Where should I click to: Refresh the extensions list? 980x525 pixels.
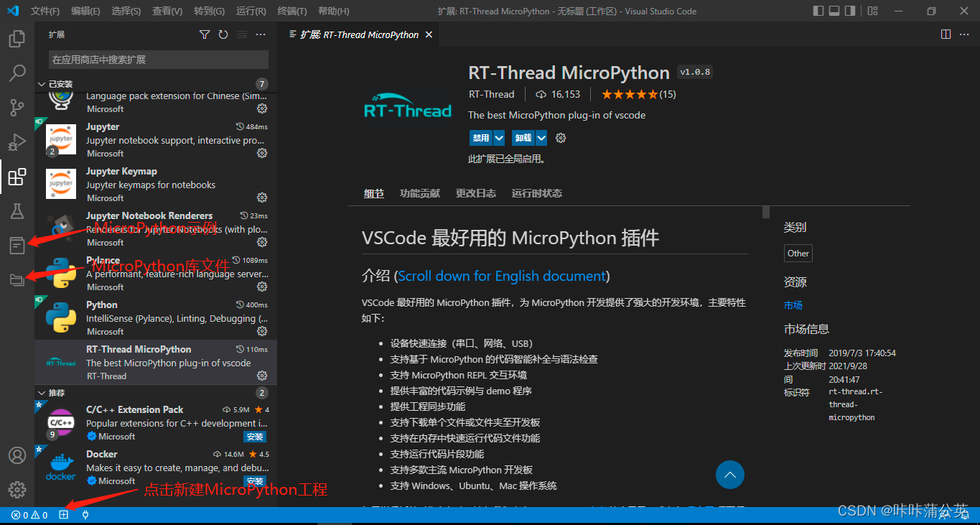[x=223, y=34]
